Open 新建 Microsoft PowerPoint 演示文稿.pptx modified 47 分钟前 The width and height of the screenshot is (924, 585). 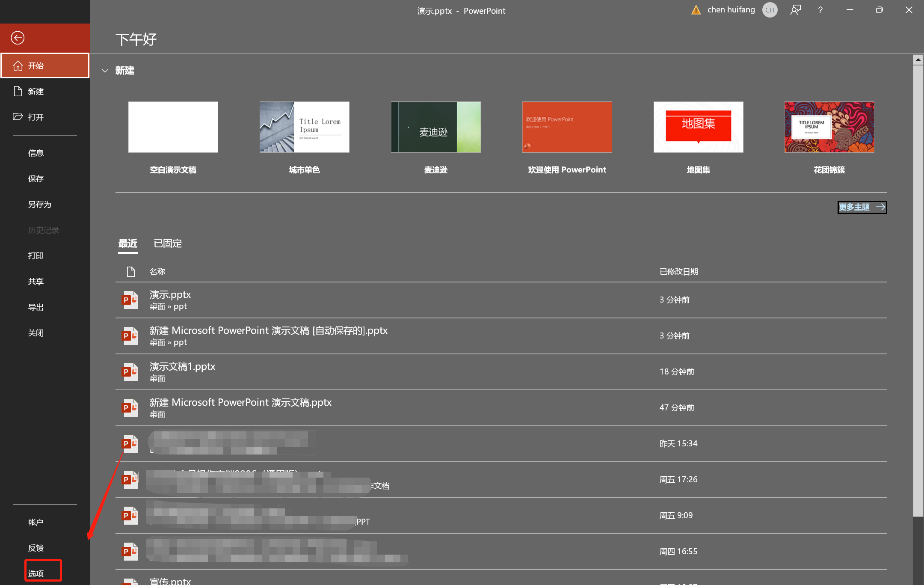[501, 408]
